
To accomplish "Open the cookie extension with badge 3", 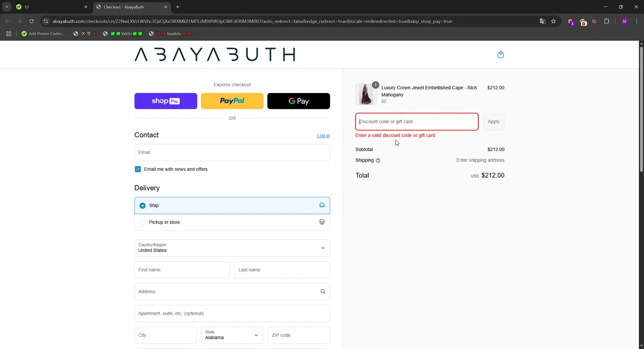I will pos(571,21).
